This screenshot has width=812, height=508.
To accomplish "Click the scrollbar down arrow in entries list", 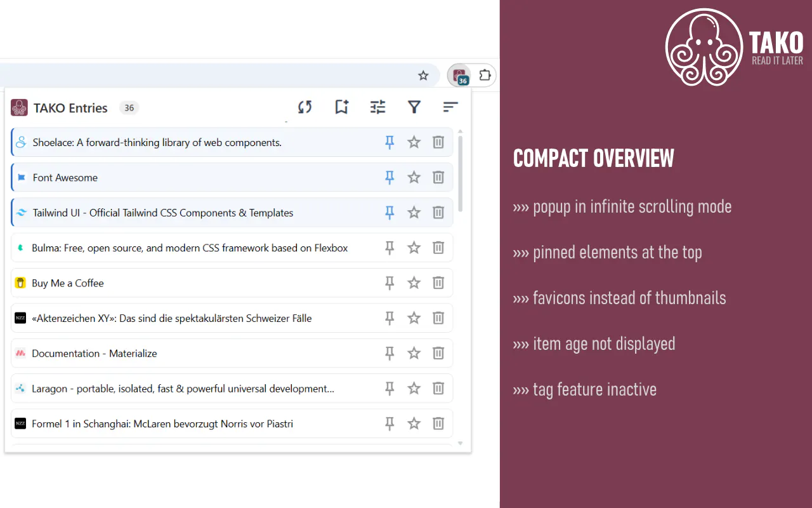I will click(461, 443).
